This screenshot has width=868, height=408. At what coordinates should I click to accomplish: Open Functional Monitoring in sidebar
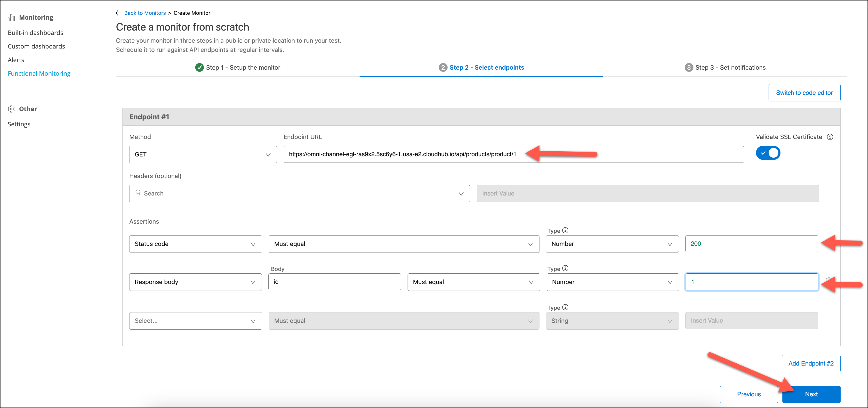[39, 73]
